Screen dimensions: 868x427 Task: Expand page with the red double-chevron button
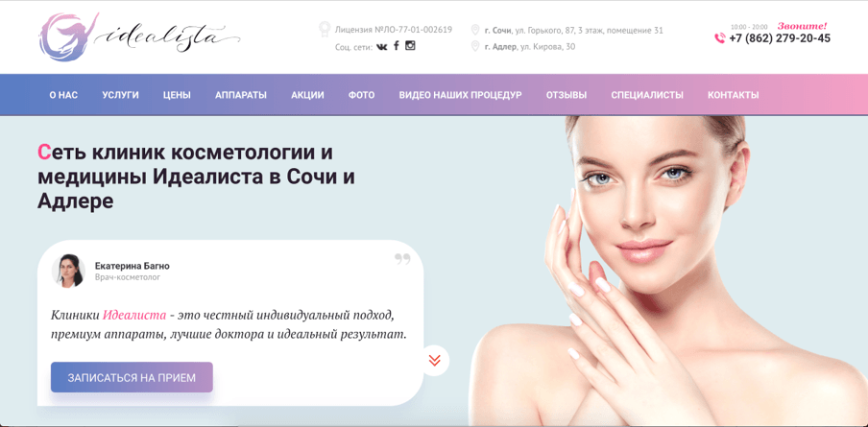coord(435,360)
